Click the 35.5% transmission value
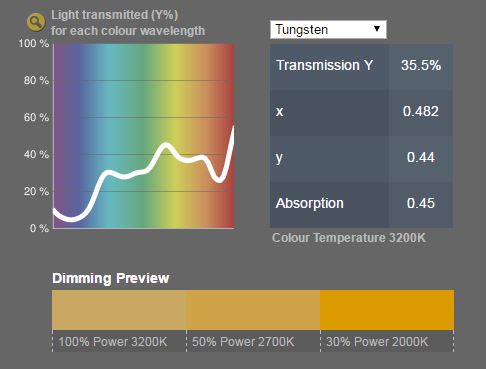Image resolution: width=486 pixels, height=369 pixels. [x=421, y=65]
